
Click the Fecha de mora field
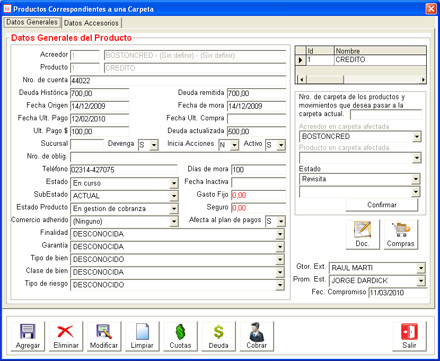pos(256,106)
